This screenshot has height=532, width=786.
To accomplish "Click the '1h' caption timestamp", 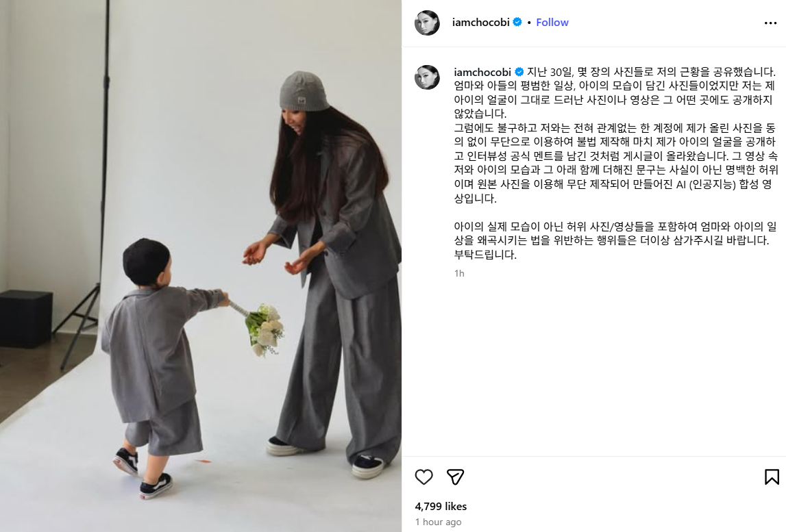I will (x=459, y=273).
